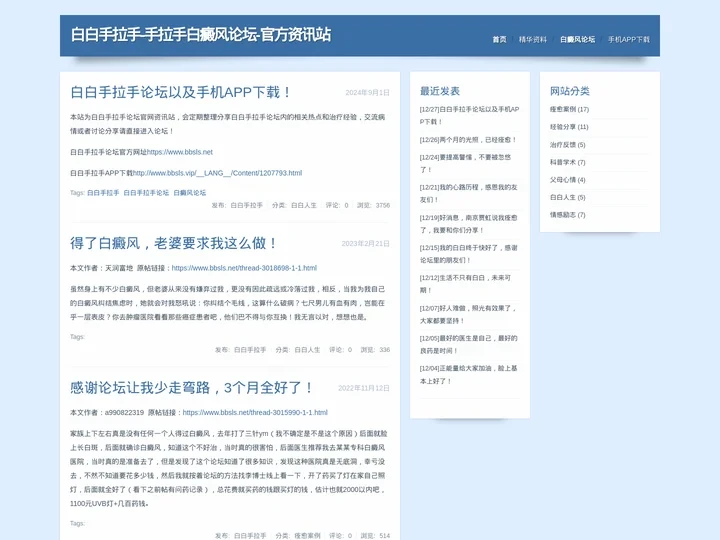
Task: Open site category 白白人生 (5)
Action: coord(568,197)
